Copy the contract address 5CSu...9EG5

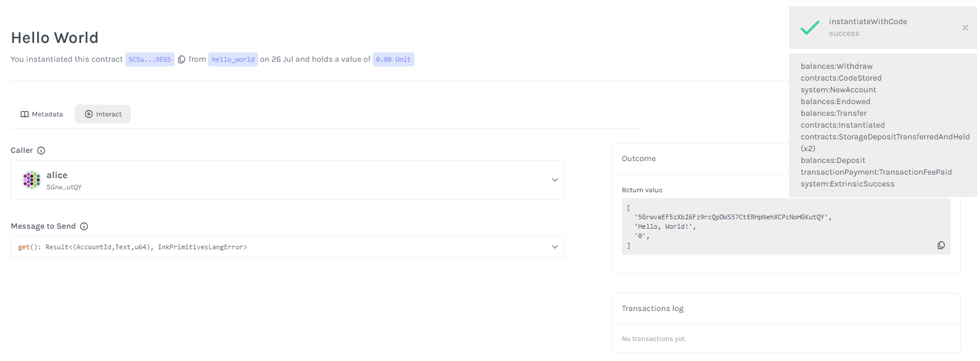point(182,59)
